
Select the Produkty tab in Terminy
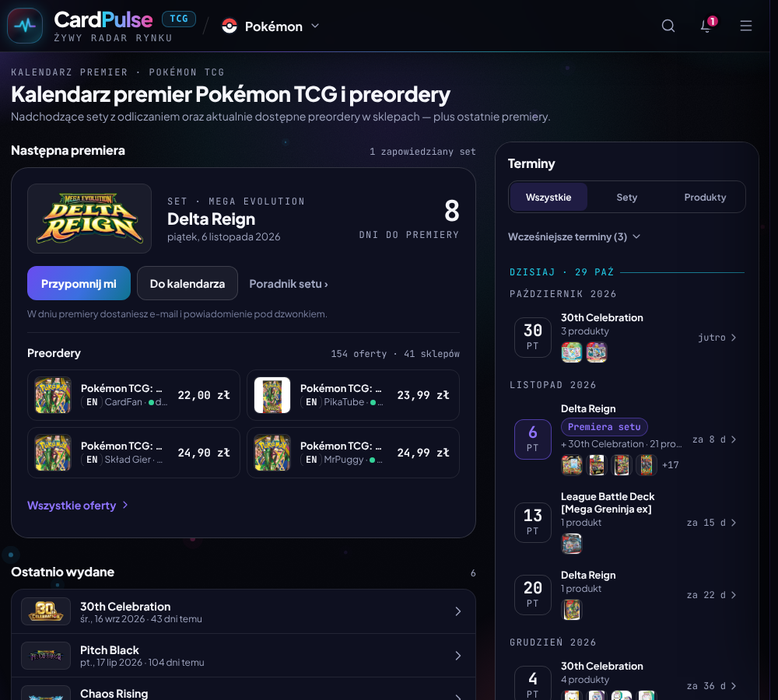705,197
